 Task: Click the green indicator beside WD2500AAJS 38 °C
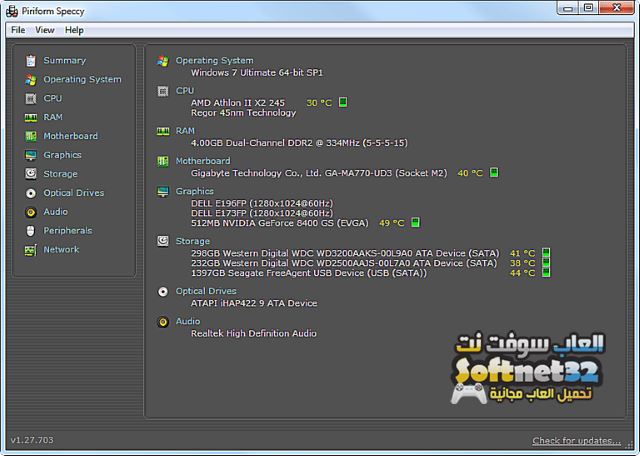tap(546, 262)
